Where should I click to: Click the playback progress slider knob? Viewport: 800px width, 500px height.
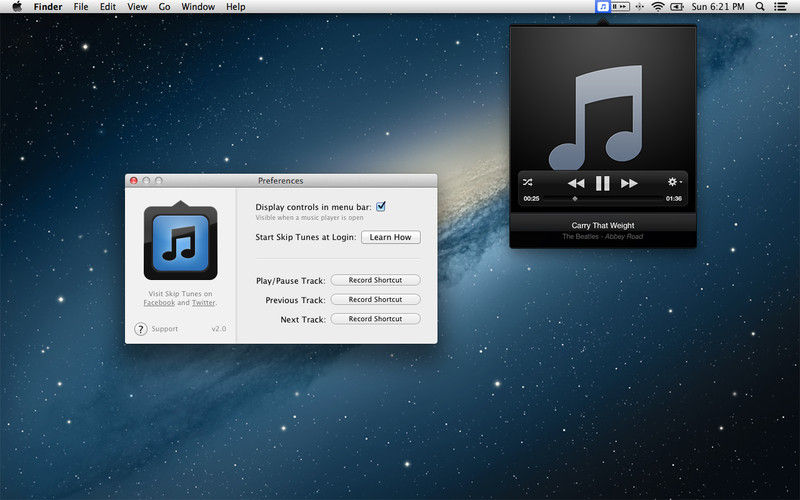(575, 198)
